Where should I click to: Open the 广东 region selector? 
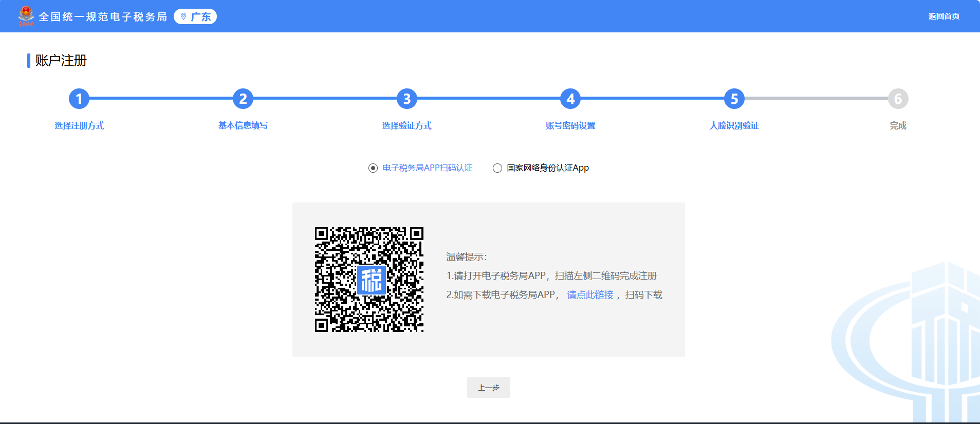[196, 16]
